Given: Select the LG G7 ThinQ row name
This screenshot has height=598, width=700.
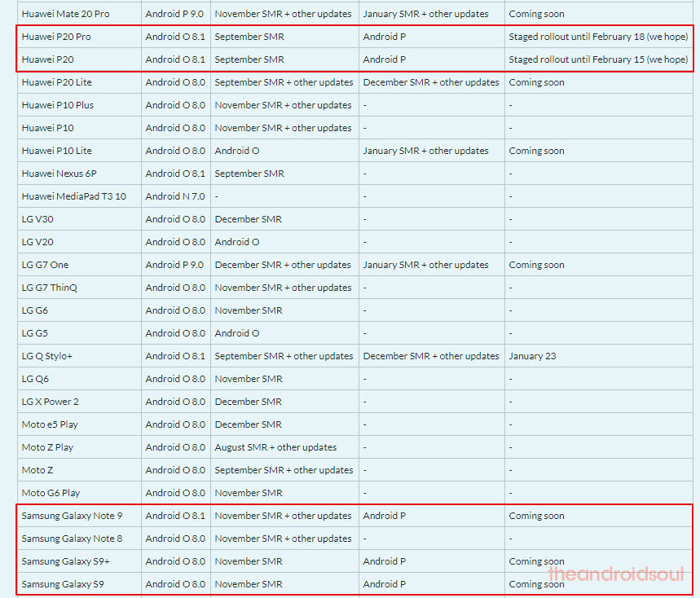Looking at the screenshot, I should click(x=50, y=288).
